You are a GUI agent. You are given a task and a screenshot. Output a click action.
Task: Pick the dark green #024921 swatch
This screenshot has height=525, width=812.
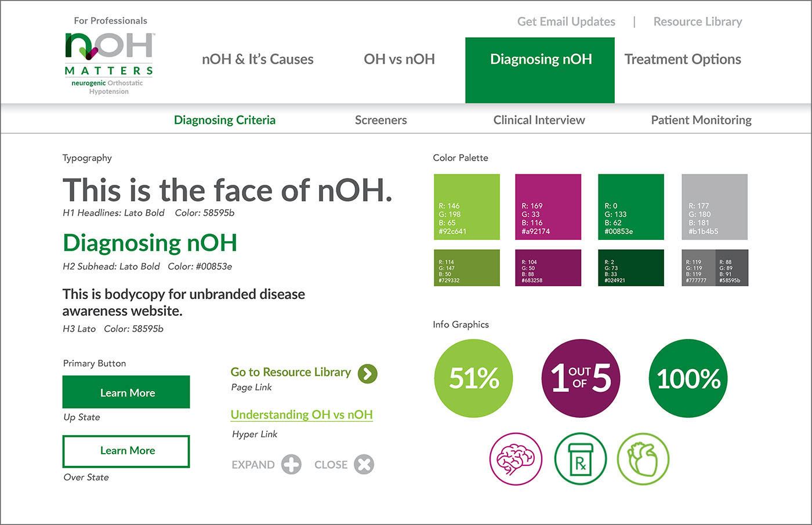tap(631, 268)
